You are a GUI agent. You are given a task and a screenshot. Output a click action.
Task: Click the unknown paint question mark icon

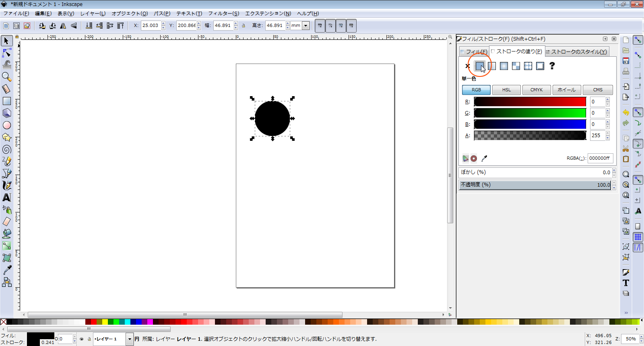[x=552, y=66]
